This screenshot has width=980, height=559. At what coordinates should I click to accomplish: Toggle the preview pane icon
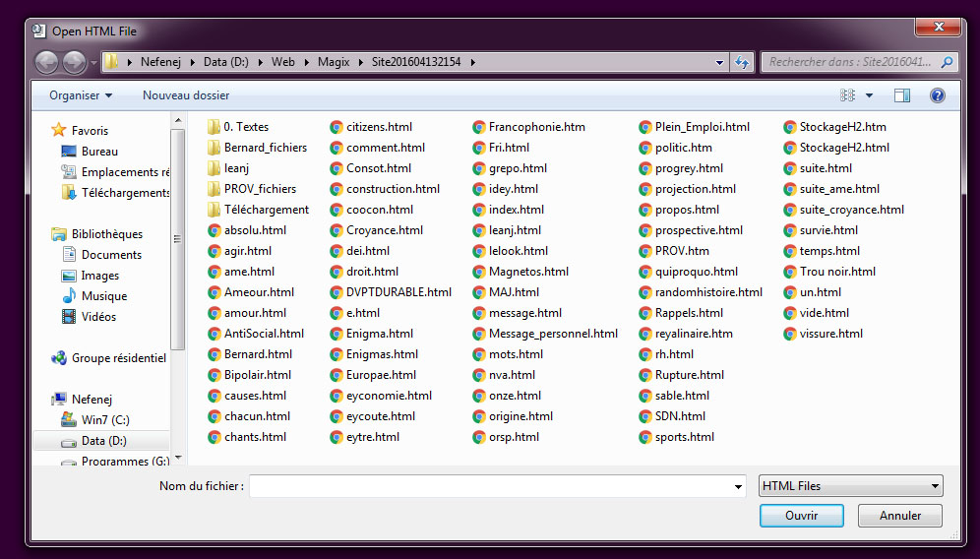pyautogui.click(x=901, y=95)
